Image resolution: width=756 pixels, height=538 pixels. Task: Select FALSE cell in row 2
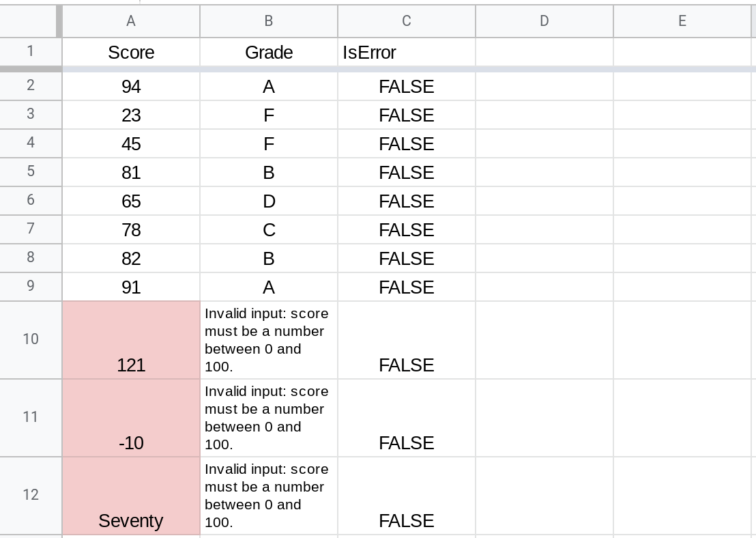tap(407, 87)
